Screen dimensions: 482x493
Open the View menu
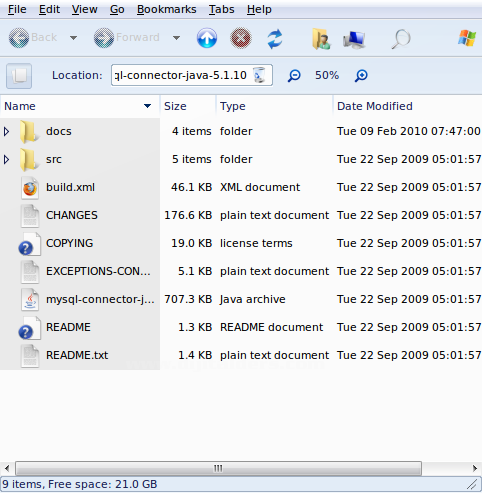click(x=85, y=9)
